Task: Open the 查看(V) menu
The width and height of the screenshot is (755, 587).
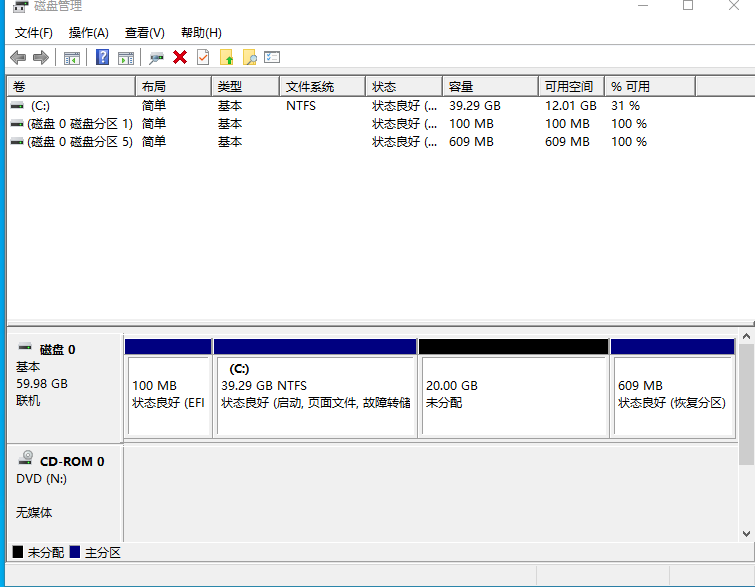Action: [x=144, y=33]
